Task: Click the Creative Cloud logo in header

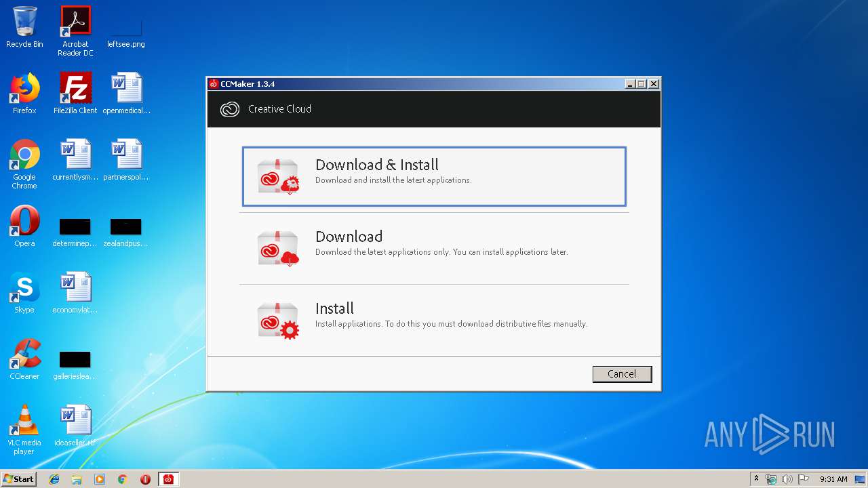Action: pos(230,109)
